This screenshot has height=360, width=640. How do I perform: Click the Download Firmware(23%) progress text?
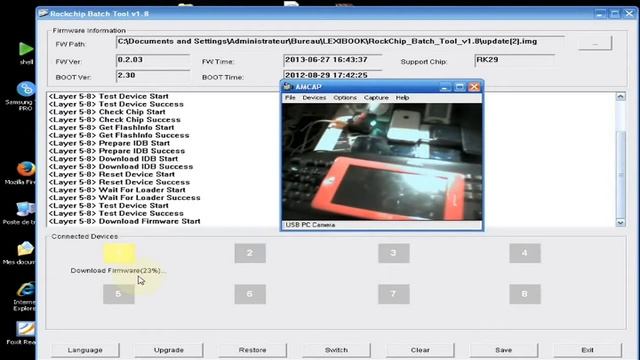118,271
